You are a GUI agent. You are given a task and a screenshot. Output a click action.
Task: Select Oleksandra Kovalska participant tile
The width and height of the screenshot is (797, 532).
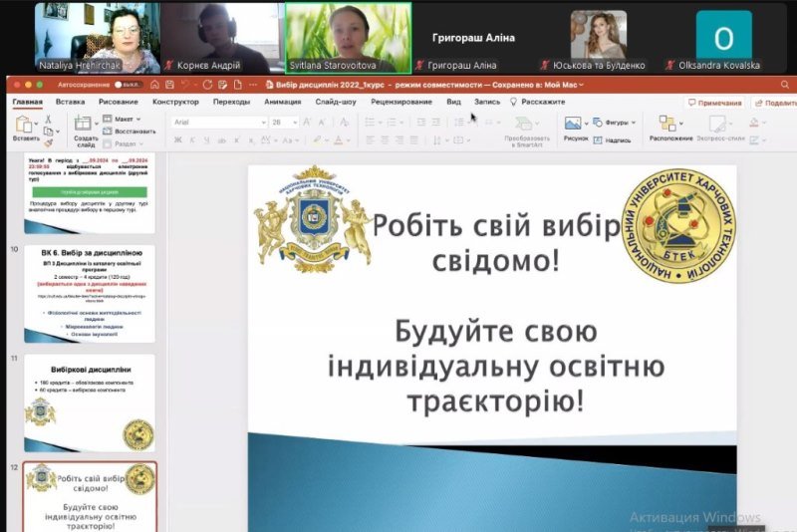click(x=724, y=38)
